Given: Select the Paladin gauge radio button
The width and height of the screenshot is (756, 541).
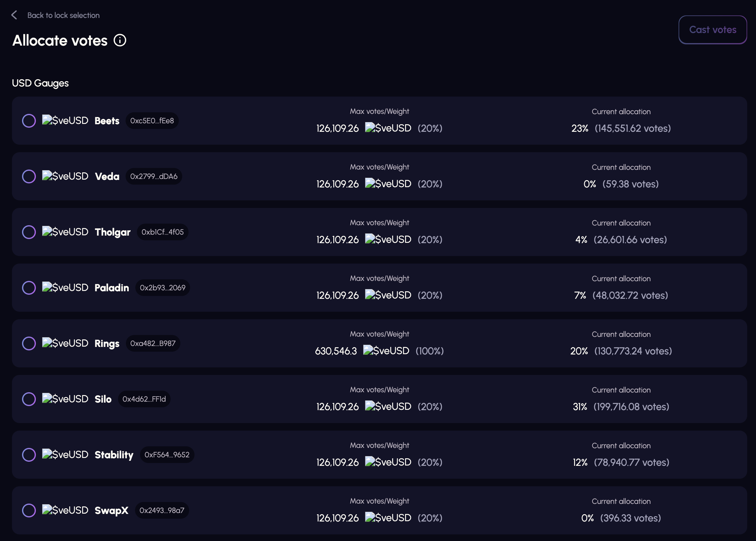Looking at the screenshot, I should click(29, 287).
